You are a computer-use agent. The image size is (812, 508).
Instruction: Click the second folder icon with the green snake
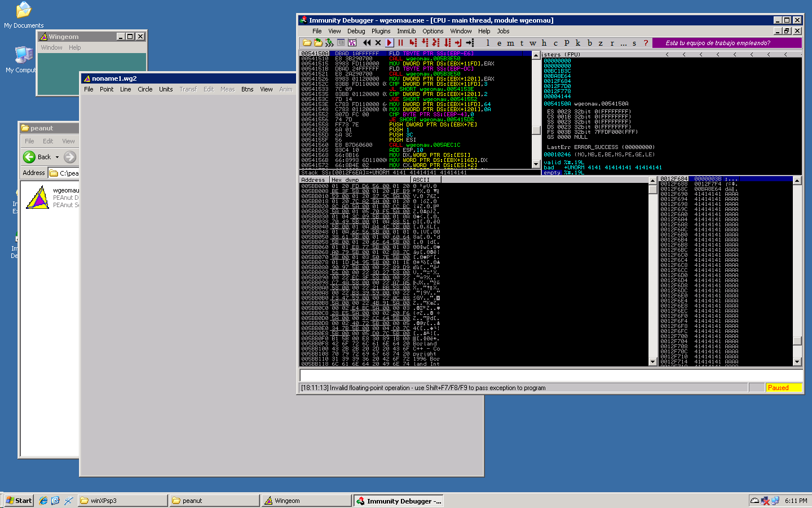pos(318,43)
